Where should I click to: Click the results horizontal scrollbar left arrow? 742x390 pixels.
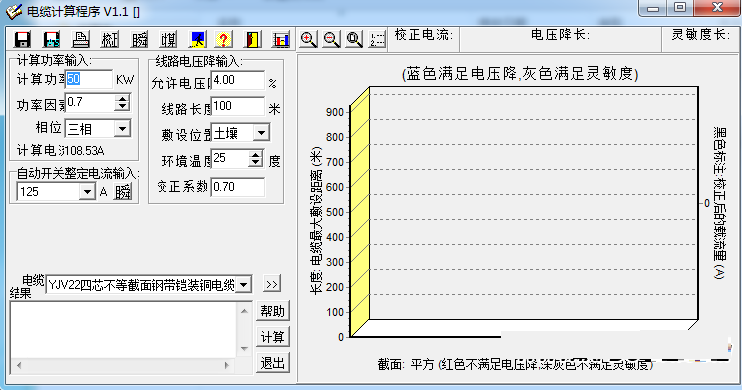[x=19, y=365]
